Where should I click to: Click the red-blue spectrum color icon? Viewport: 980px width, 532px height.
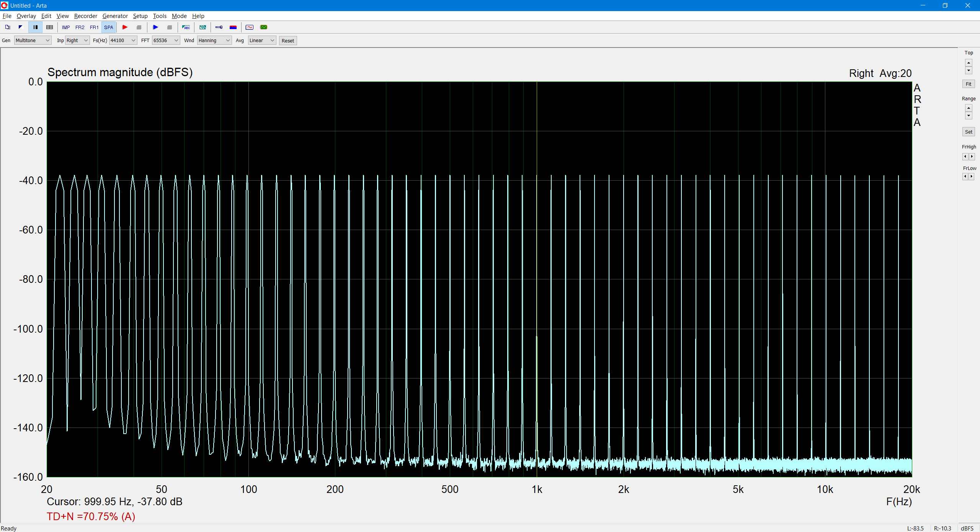click(x=233, y=27)
